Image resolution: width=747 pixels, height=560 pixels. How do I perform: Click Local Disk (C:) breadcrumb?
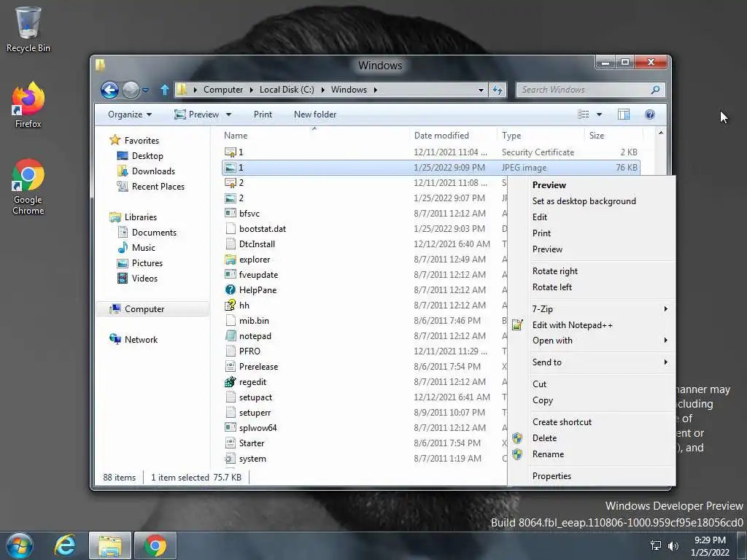286,90
